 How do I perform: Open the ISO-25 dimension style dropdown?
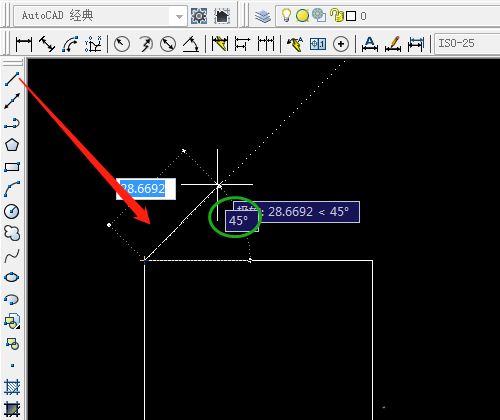coord(467,43)
